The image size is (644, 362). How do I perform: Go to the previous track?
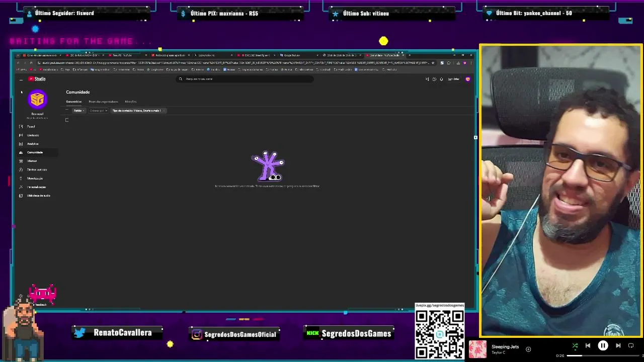588,345
